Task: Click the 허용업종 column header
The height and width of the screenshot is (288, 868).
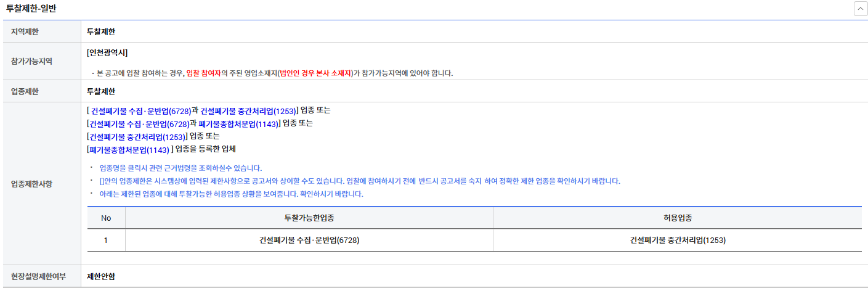Action: [x=677, y=218]
